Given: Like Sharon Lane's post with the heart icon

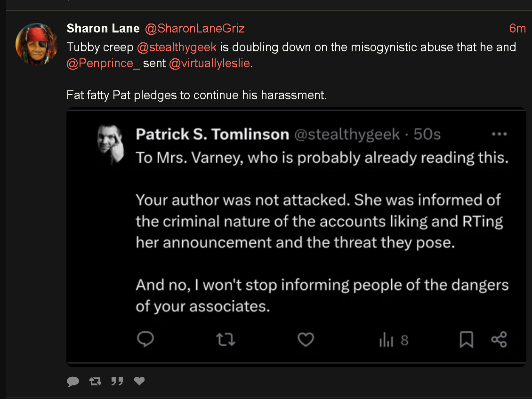Looking at the screenshot, I should (x=139, y=381).
